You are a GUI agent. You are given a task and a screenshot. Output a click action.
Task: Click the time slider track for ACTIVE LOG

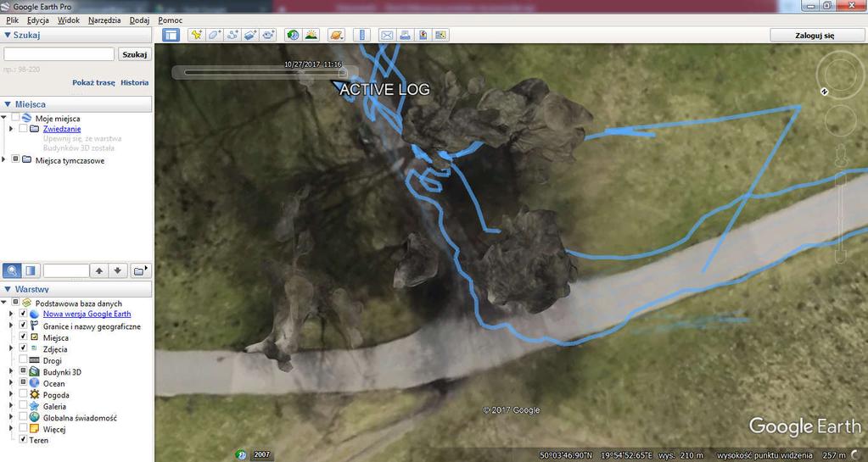tap(266, 72)
